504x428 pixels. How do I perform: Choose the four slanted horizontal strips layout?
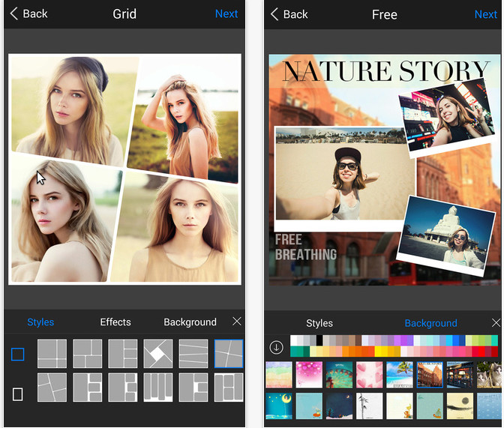click(x=193, y=354)
